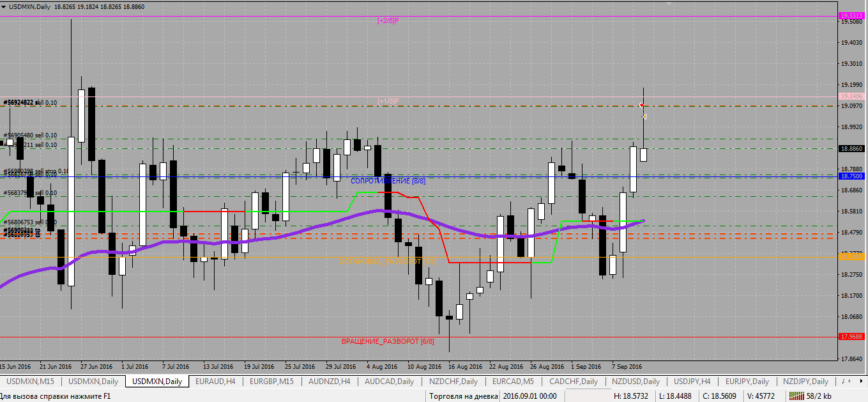Select the pink 19.1406 price level tag
The width and height of the screenshot is (868, 402).
[x=851, y=97]
